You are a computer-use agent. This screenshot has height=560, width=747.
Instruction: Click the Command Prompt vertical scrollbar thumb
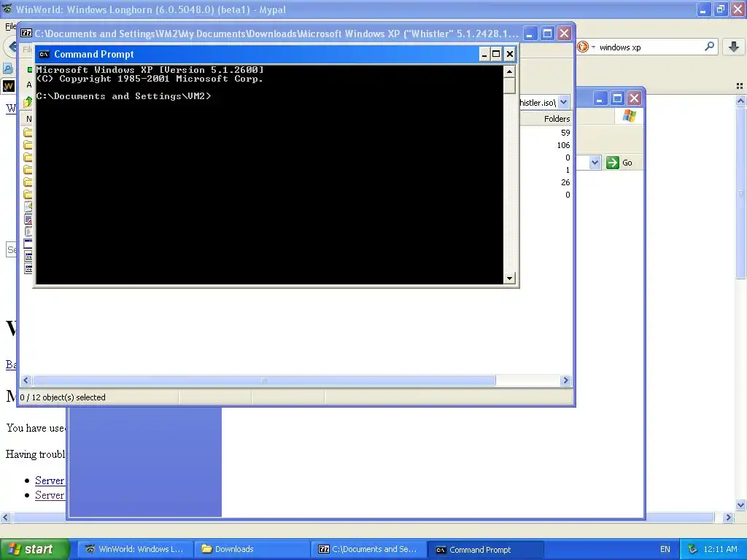point(509,86)
